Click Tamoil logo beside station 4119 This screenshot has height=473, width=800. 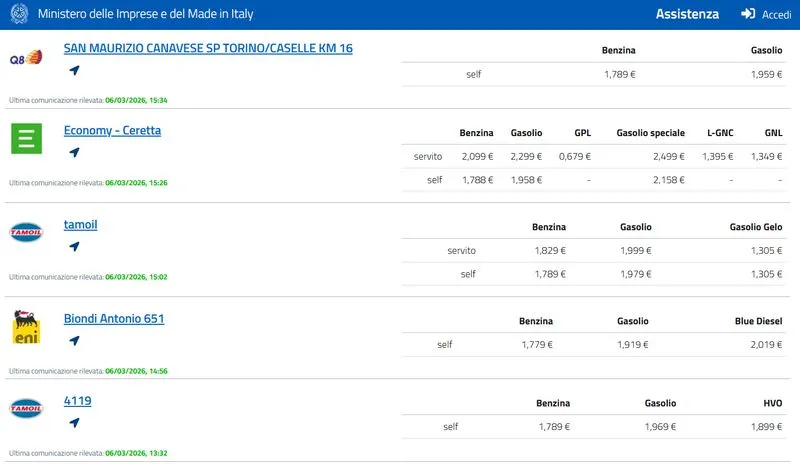point(26,409)
